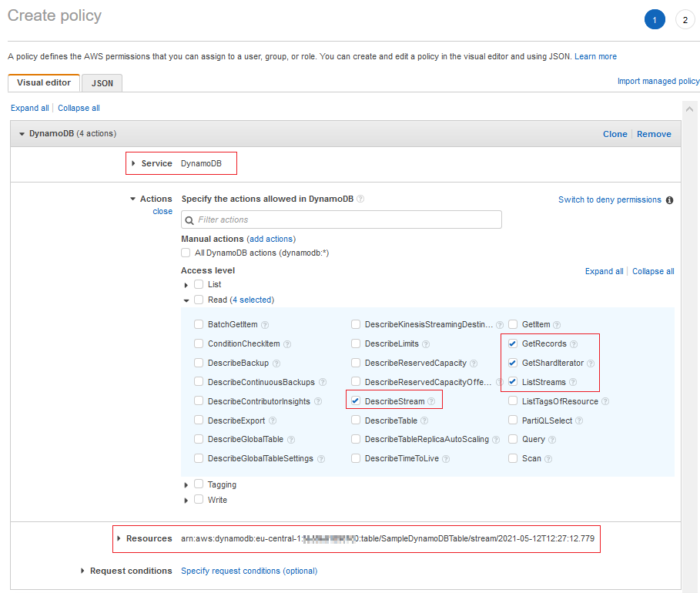Click help icon next to GetRecords
This screenshot has width=700, height=593.
pos(574,344)
